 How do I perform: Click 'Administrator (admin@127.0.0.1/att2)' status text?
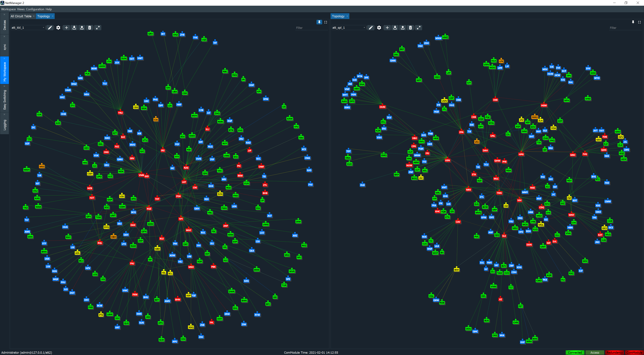coord(26,352)
